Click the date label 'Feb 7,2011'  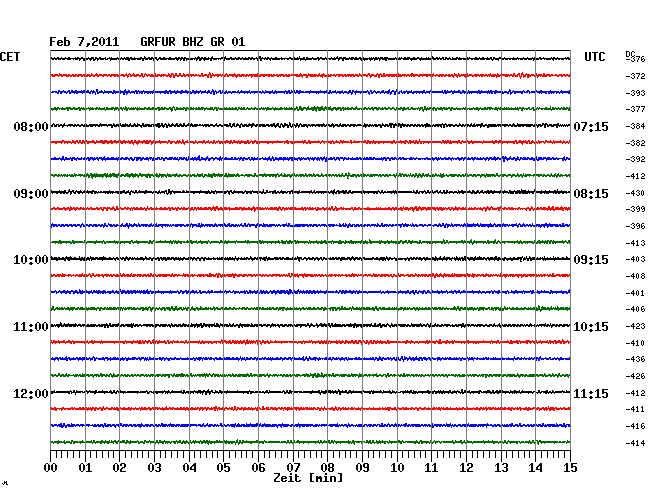pyautogui.click(x=84, y=42)
